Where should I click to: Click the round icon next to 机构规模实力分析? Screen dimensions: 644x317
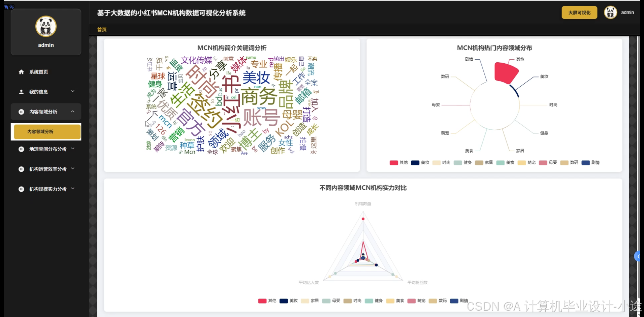pos(21,189)
